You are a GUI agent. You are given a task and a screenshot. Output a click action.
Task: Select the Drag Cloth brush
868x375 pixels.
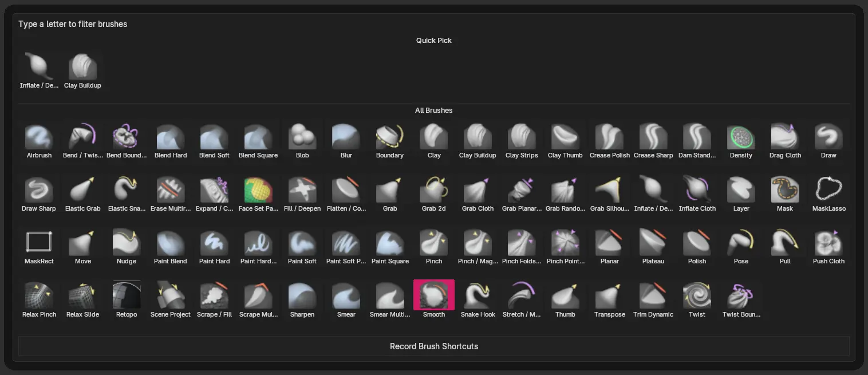(785, 141)
